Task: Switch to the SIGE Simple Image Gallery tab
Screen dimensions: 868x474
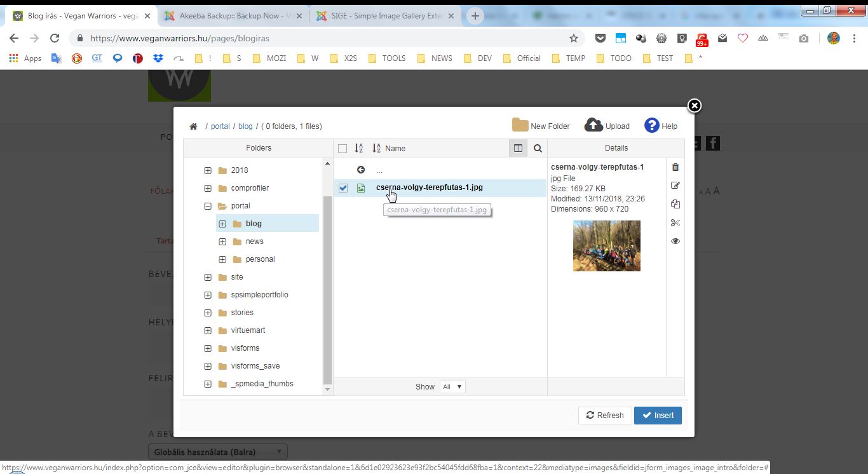Action: pyautogui.click(x=386, y=16)
